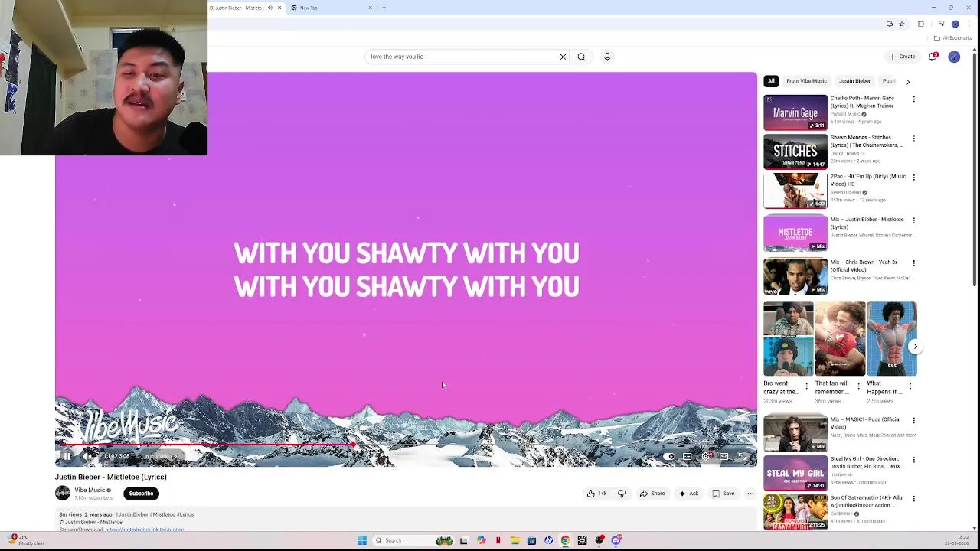The image size is (980, 551).
Task: Pause the video playback
Action: coord(67,456)
